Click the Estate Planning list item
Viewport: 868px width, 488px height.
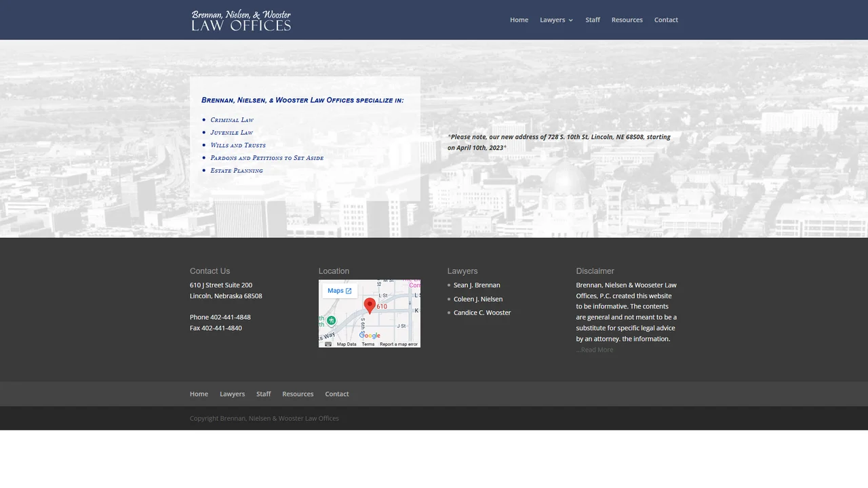237,171
